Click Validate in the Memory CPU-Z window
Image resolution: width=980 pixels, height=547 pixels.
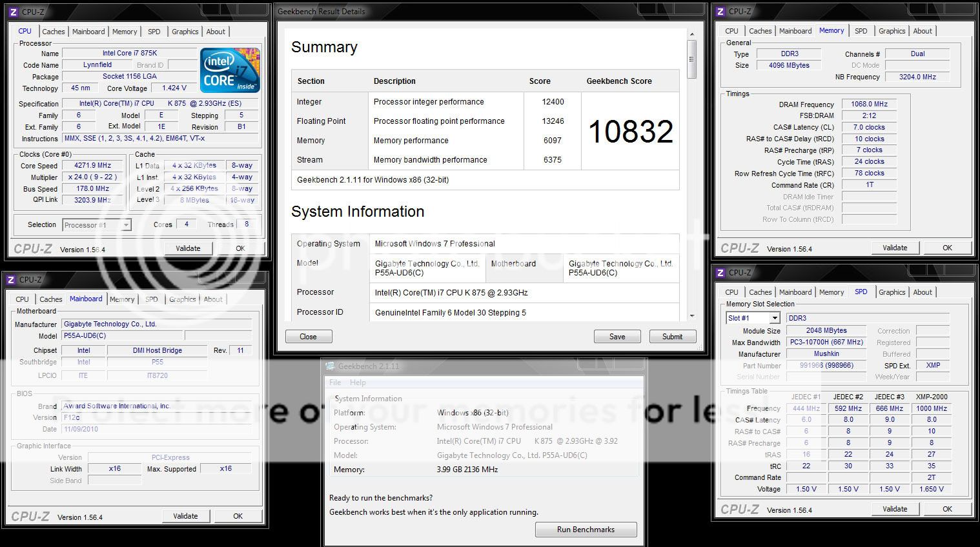895,248
